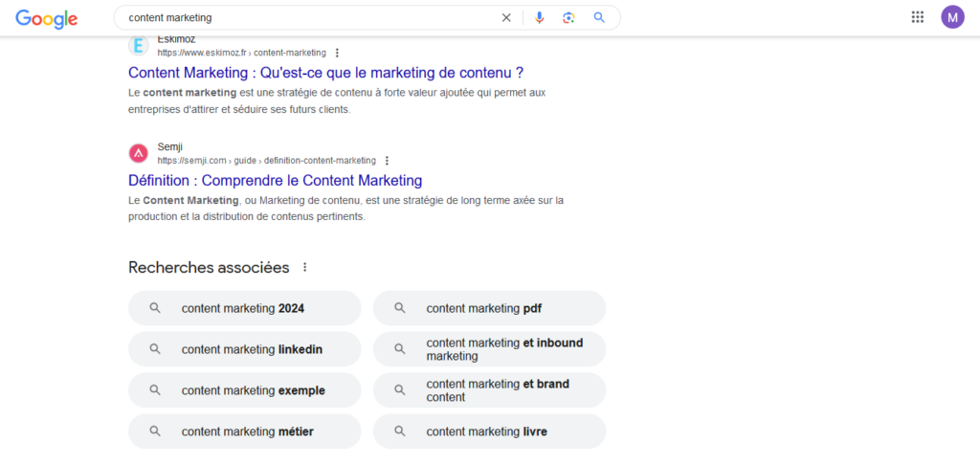Click the Semji snippet description text
Viewport: 980px width, 465px height.
[345, 210]
